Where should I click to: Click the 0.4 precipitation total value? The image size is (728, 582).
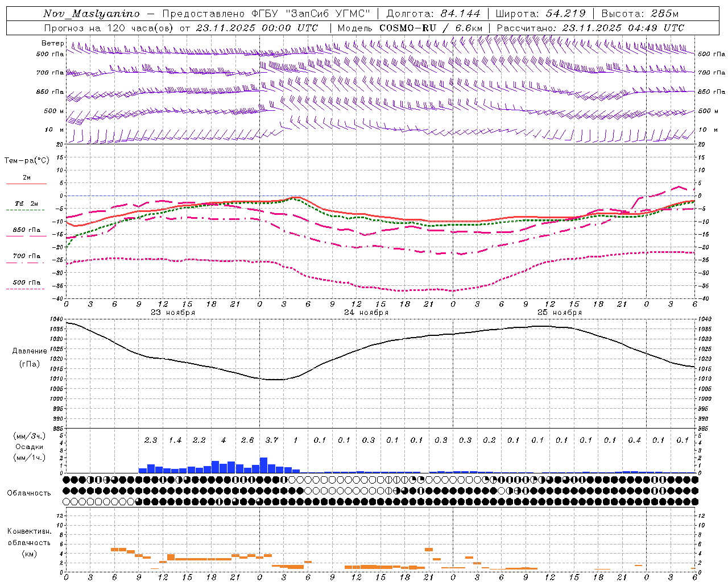pyautogui.click(x=634, y=440)
